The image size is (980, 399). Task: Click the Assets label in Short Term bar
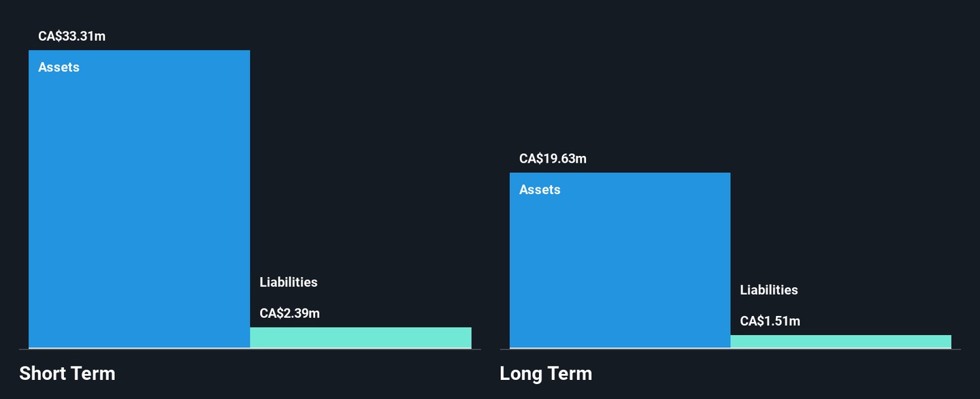click(x=59, y=67)
